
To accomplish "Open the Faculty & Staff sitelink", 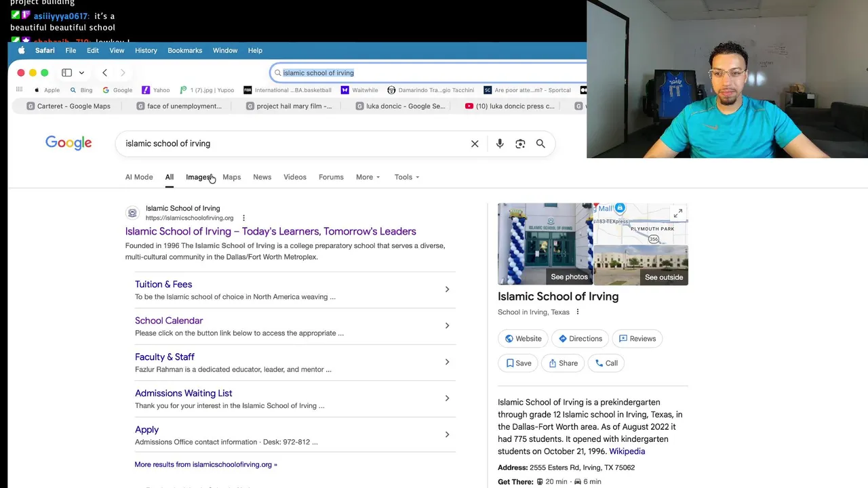I will click(165, 357).
